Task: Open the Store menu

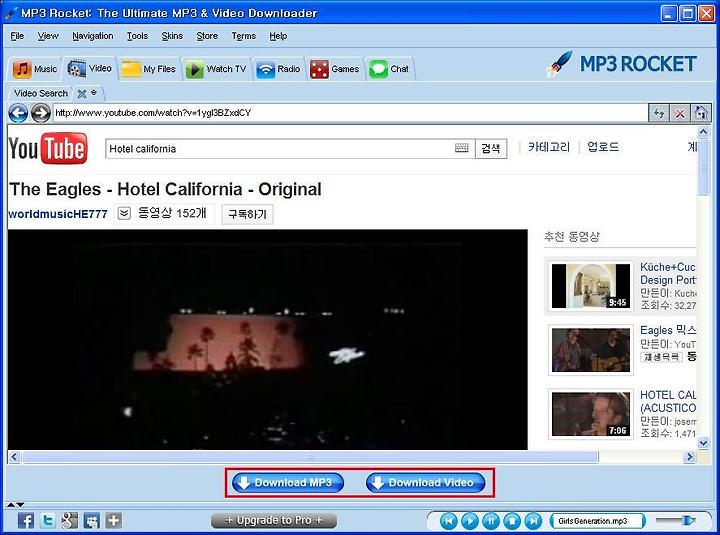Action: tap(207, 36)
